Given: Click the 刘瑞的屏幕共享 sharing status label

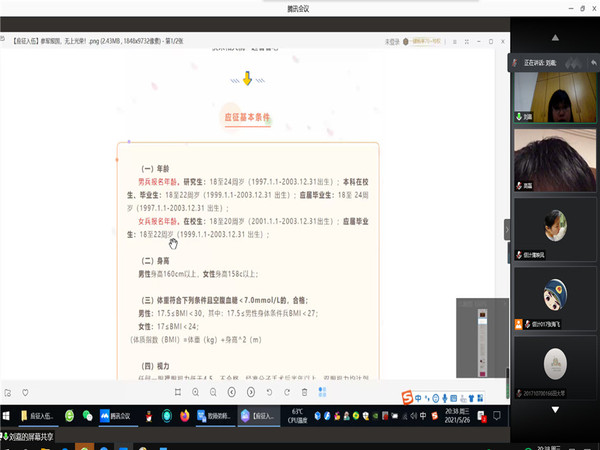Looking at the screenshot, I should click(28, 437).
